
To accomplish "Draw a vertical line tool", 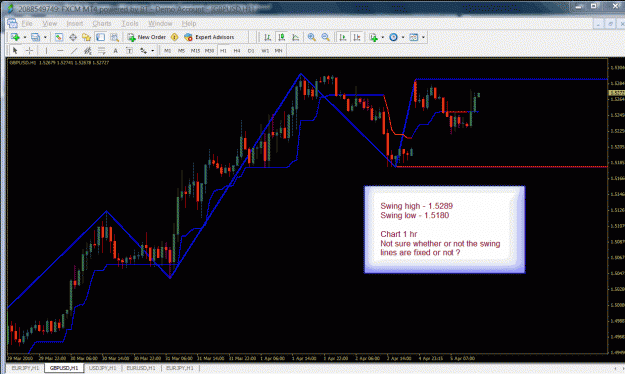I will (x=46, y=51).
